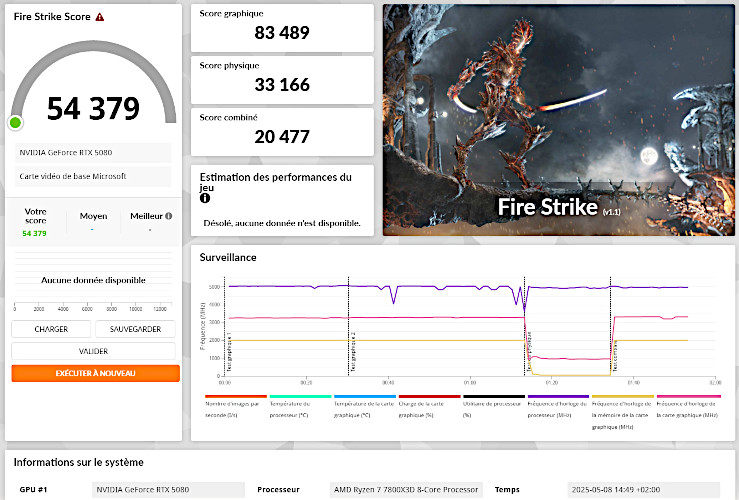Click the Score physique value 33 166
This screenshot has height=500, width=739.
click(x=282, y=85)
